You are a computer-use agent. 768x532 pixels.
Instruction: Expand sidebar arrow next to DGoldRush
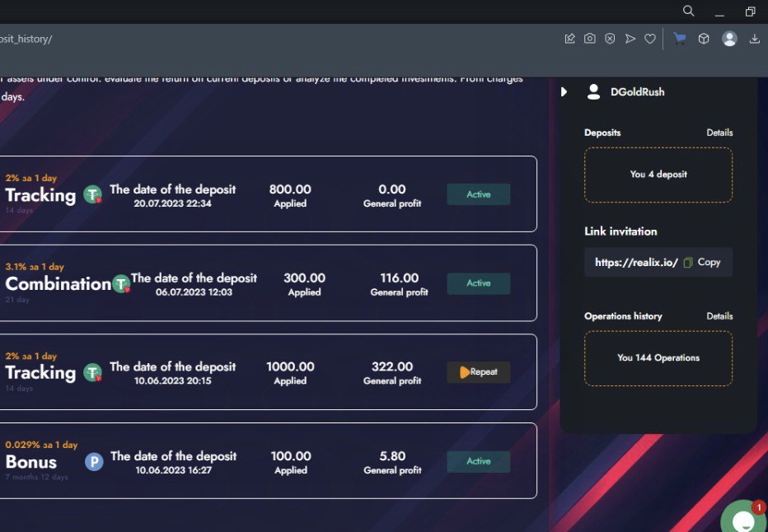564,92
